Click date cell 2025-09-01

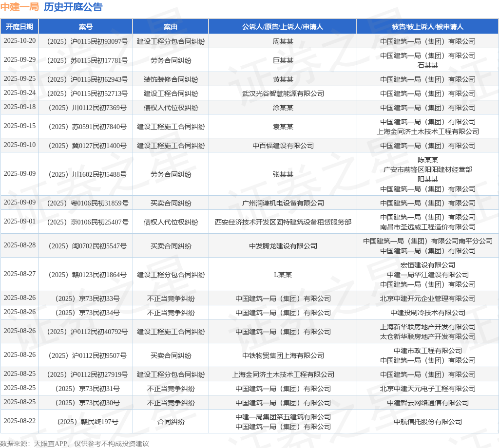(19, 221)
